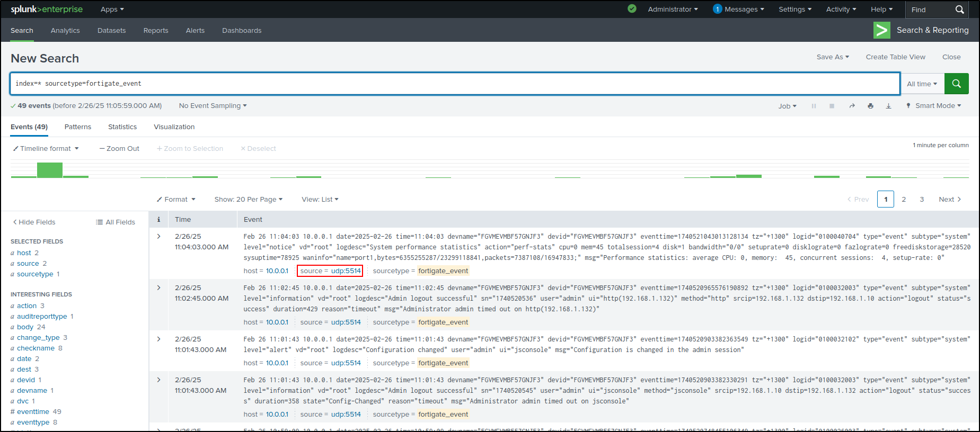Select the checkname field
980x432 pixels.
(36, 348)
